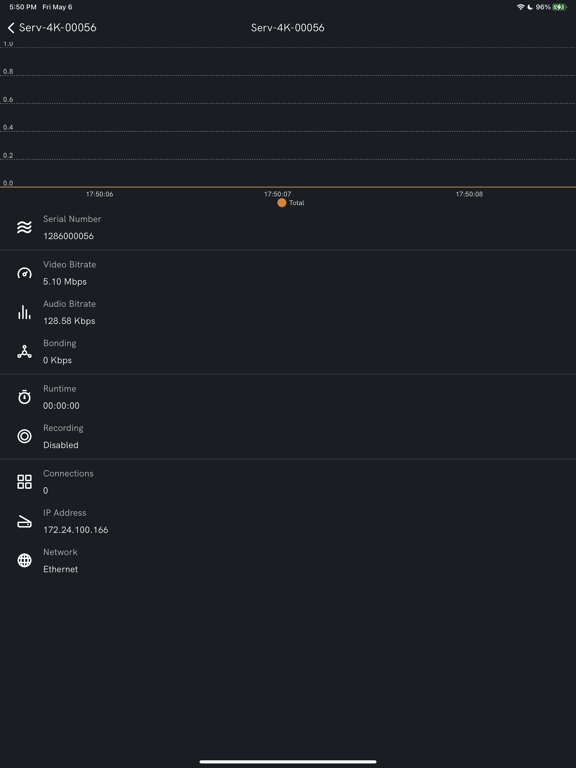Click the Wi-Fi status bar icon
Image resolution: width=576 pixels, height=768 pixels.
(521, 7)
